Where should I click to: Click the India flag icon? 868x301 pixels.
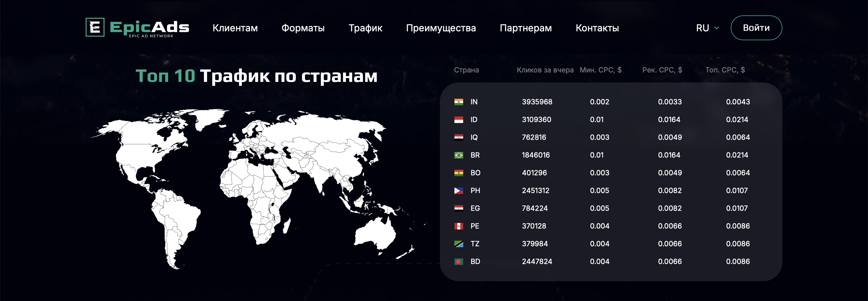pos(458,102)
